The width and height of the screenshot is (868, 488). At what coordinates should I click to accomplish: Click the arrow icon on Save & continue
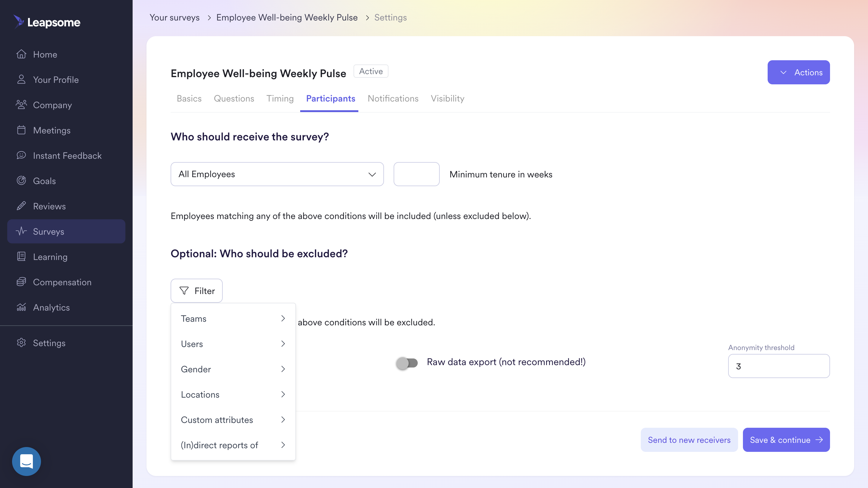click(x=819, y=440)
